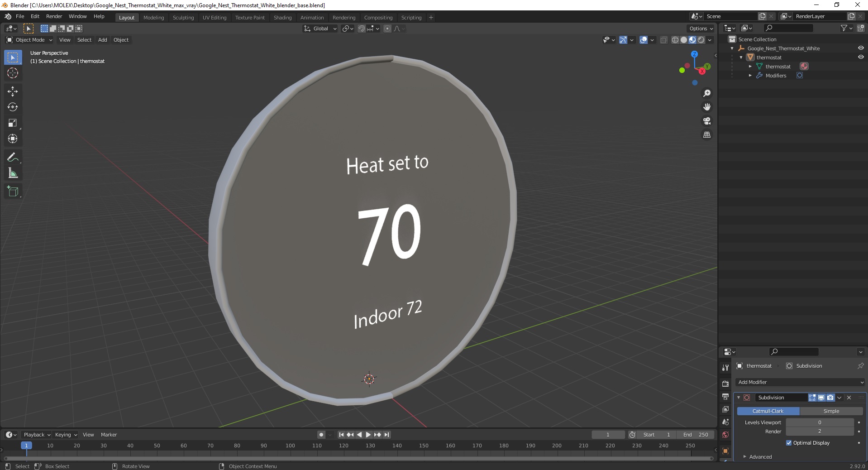The image size is (868, 470).
Task: Expand thermostat mesh data in outliner
Action: 750,67
